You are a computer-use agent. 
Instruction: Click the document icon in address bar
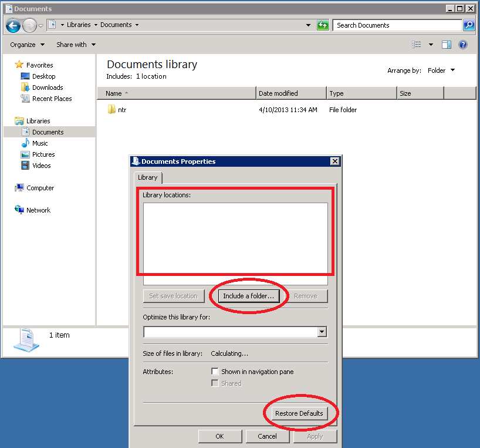coord(52,25)
